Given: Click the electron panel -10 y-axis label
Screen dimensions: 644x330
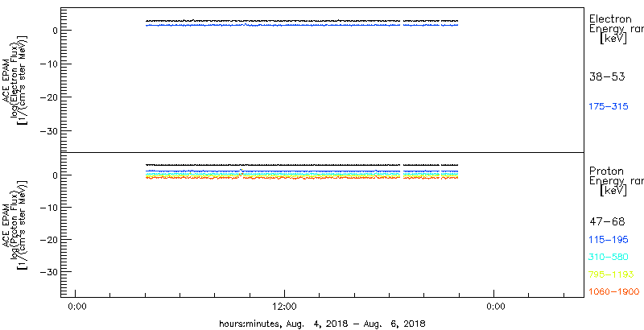Looking at the screenshot, I should [x=49, y=64].
